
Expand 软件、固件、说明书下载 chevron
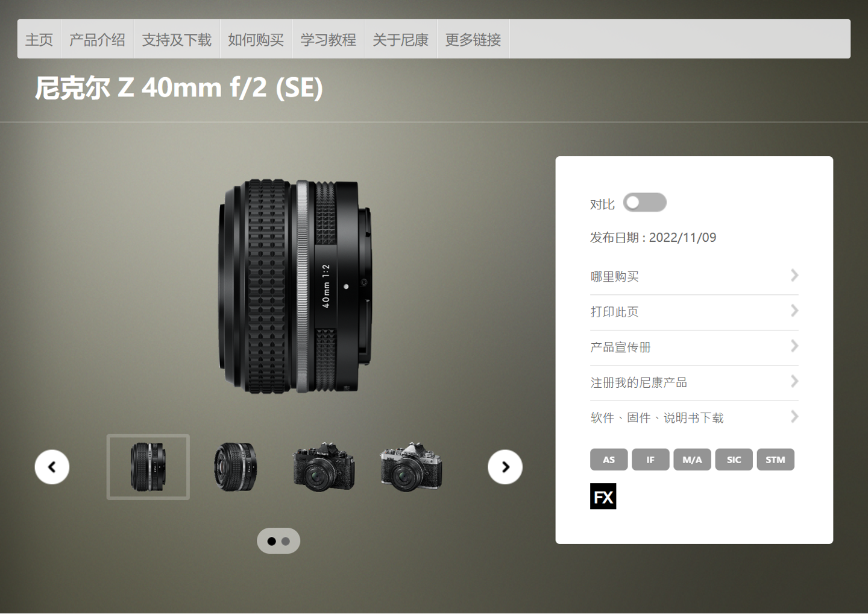(794, 417)
